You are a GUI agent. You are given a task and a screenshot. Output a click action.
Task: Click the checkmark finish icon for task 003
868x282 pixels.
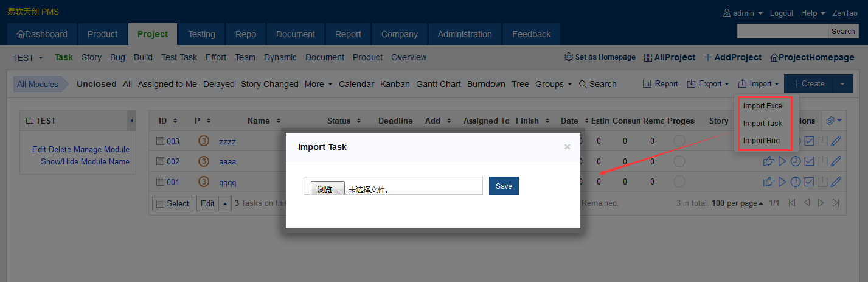[x=809, y=141]
